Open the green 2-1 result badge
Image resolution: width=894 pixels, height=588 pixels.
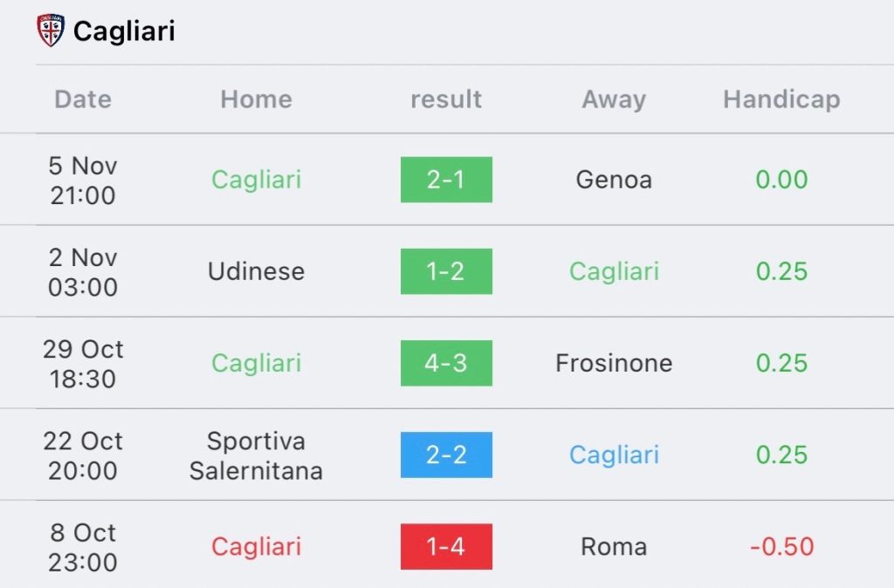pos(446,180)
